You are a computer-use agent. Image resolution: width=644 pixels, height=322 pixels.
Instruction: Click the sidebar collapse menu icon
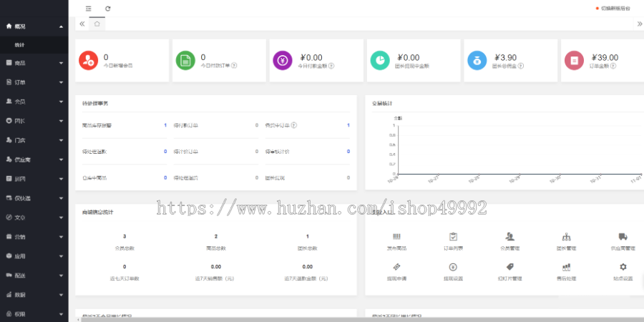(88, 9)
